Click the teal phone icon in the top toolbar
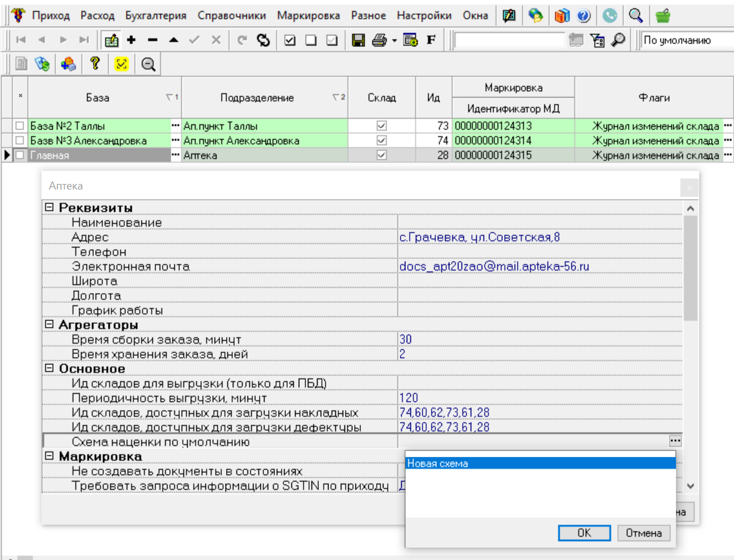This screenshot has height=560, width=734. point(610,15)
